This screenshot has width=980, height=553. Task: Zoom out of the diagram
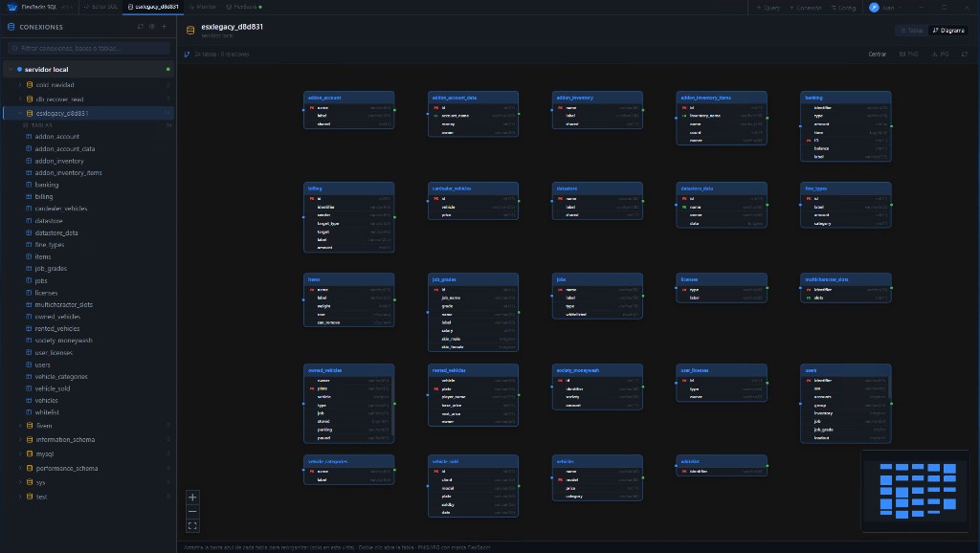[x=192, y=512]
